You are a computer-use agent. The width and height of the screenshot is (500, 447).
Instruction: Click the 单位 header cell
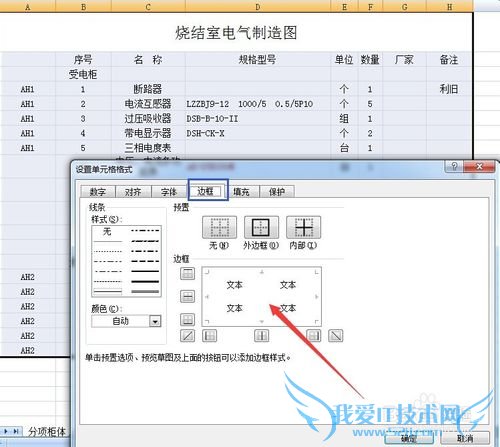(344, 60)
